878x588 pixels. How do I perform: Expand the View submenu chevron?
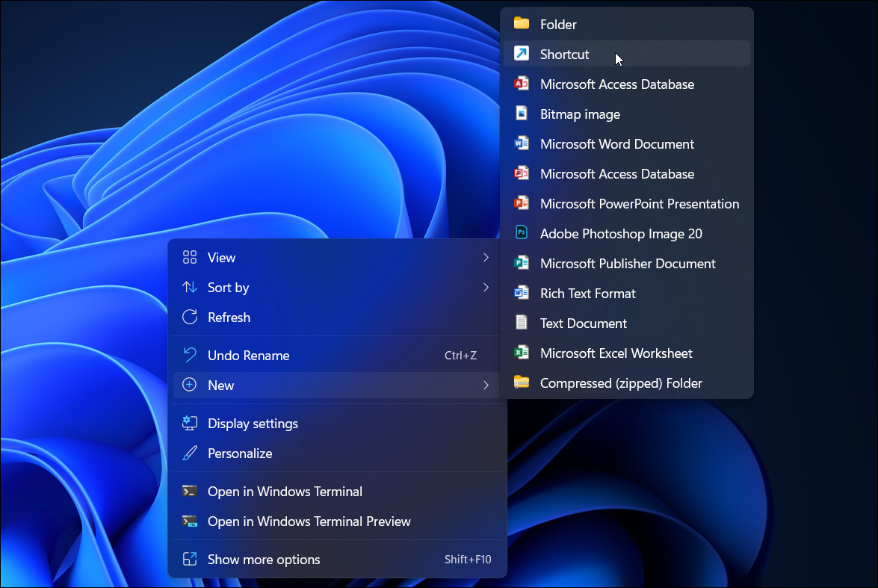tap(486, 257)
